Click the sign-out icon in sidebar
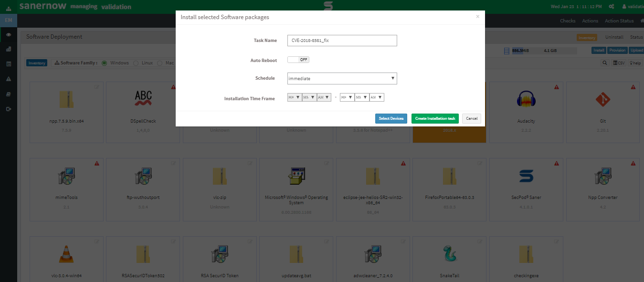 tap(9, 109)
